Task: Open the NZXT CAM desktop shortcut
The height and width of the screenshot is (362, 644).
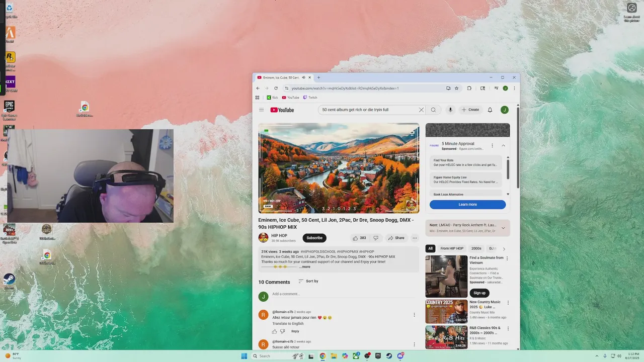Action: 10,84
